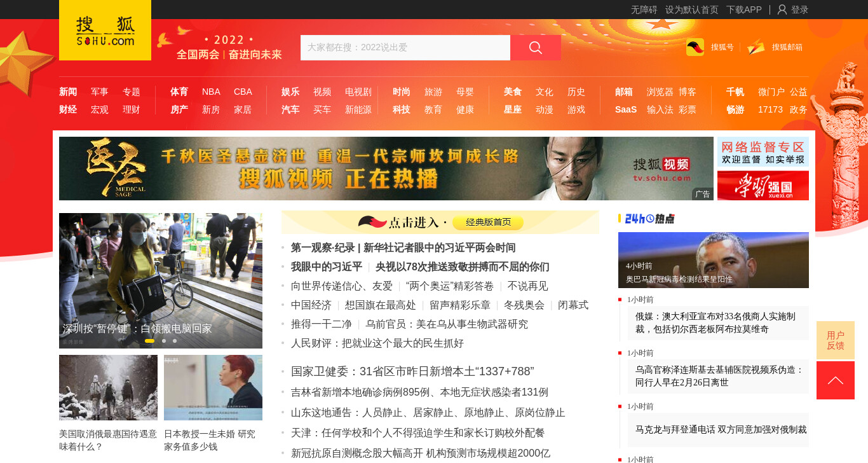Open the SaaS link
The width and height of the screenshot is (868, 463).
tap(626, 109)
